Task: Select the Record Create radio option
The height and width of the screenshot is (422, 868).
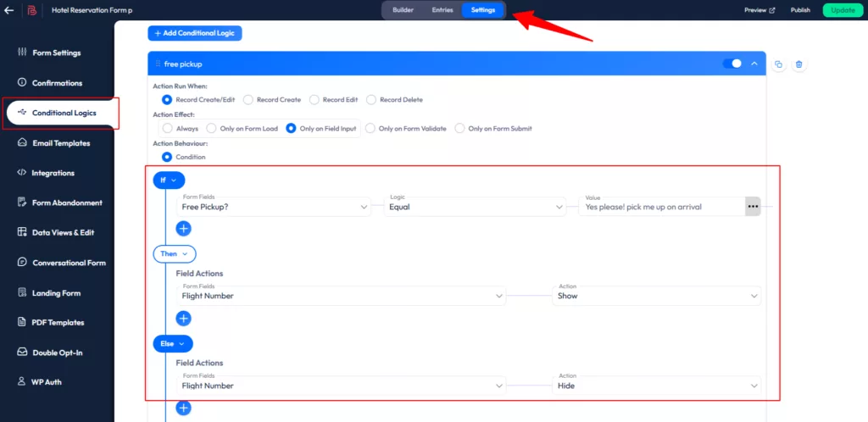Action: [248, 100]
